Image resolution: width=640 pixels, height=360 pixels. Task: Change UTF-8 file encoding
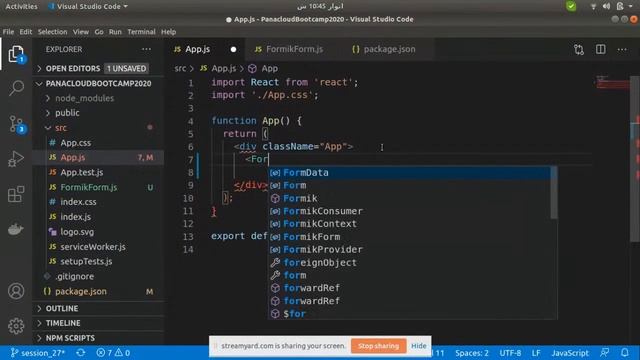pos(510,353)
